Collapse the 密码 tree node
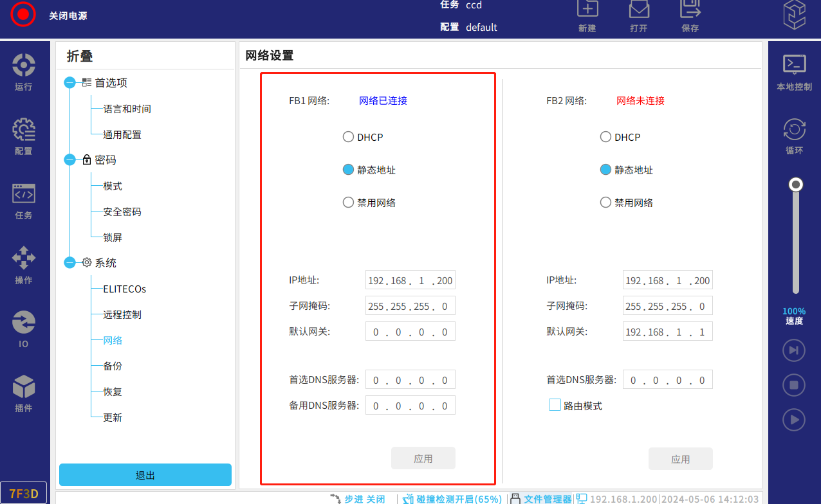Screen dimensions: 821x504 (70, 160)
